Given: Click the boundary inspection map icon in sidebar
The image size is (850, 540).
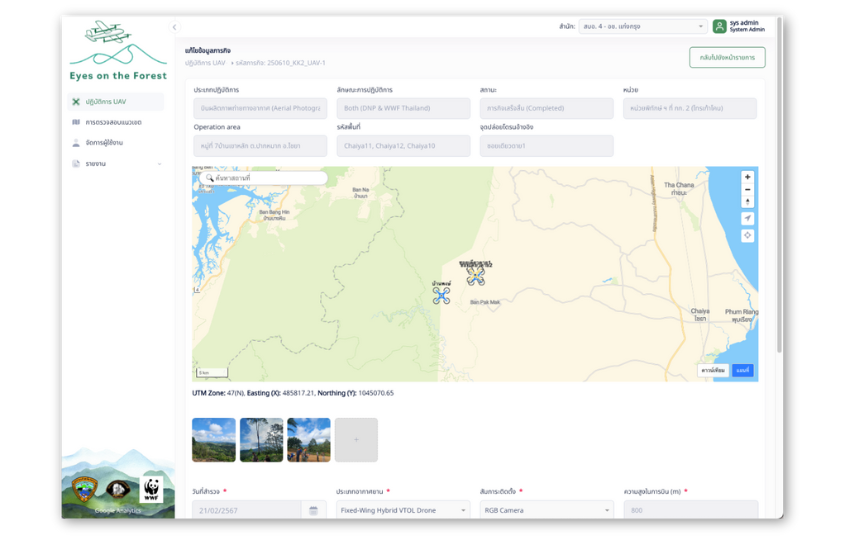Looking at the screenshot, I should click(x=76, y=122).
